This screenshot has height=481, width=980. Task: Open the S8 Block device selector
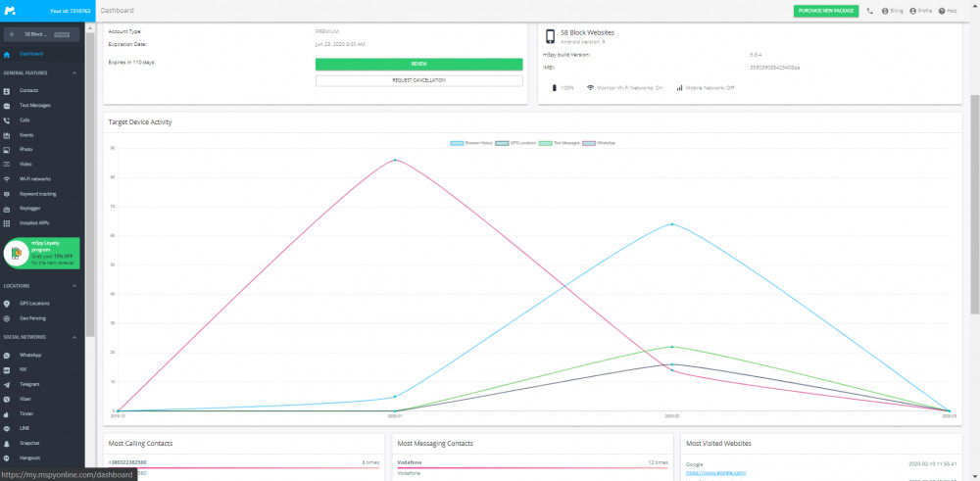click(x=42, y=34)
